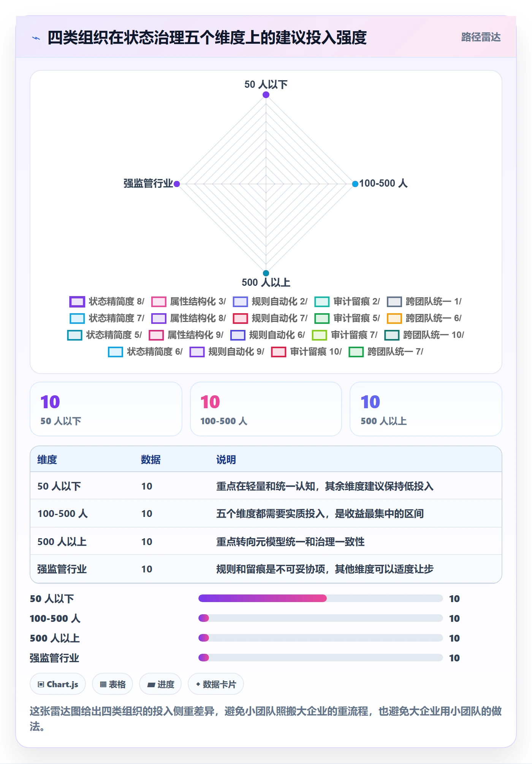
Task: Toggle legend item 属性结构化 9/
Action: 186,335
